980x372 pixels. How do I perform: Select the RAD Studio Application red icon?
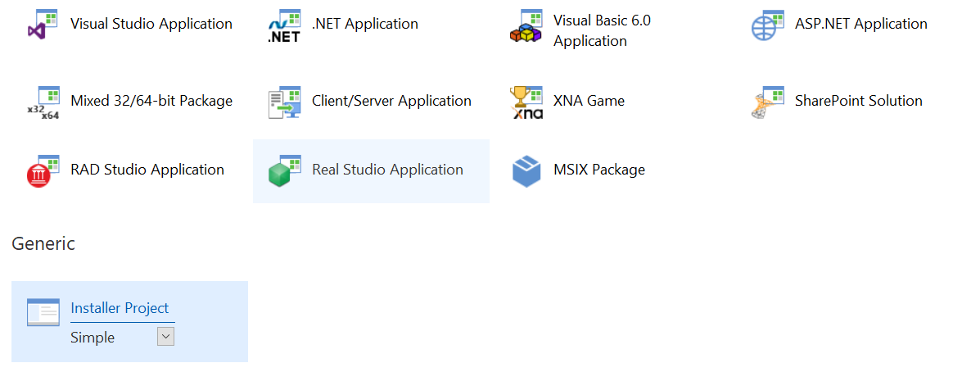click(43, 170)
